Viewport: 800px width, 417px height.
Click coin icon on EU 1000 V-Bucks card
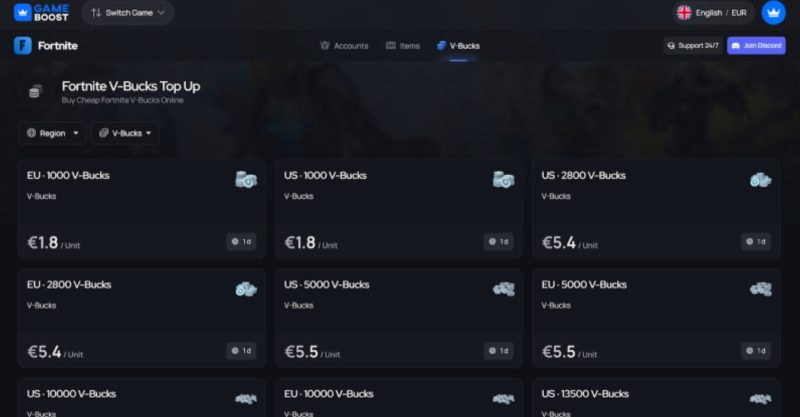pos(246,180)
